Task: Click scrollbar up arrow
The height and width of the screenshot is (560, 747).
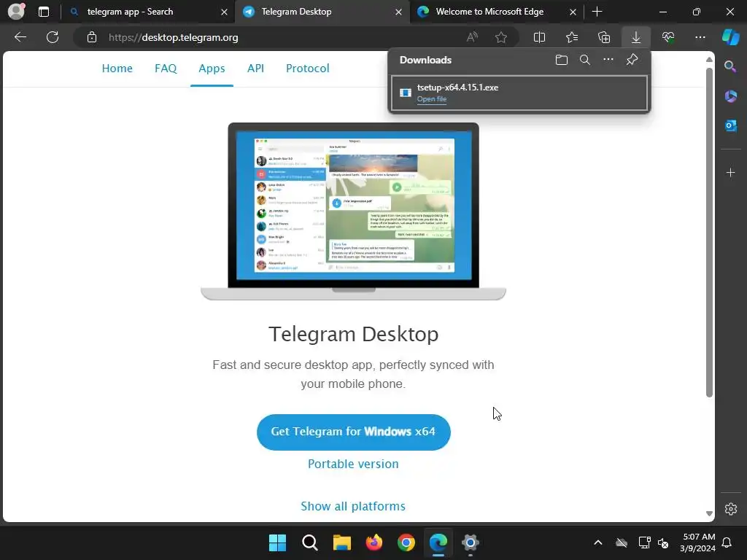Action: (x=709, y=60)
